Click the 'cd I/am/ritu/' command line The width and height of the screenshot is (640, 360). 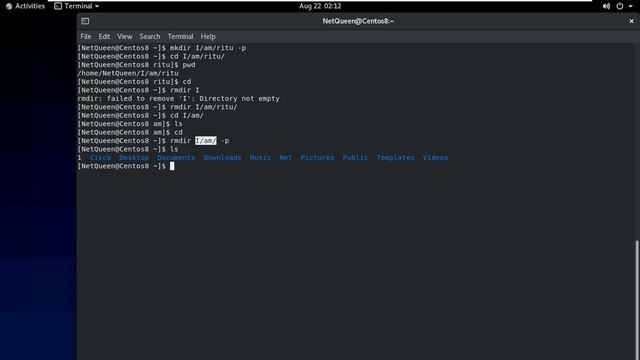[x=151, y=57]
